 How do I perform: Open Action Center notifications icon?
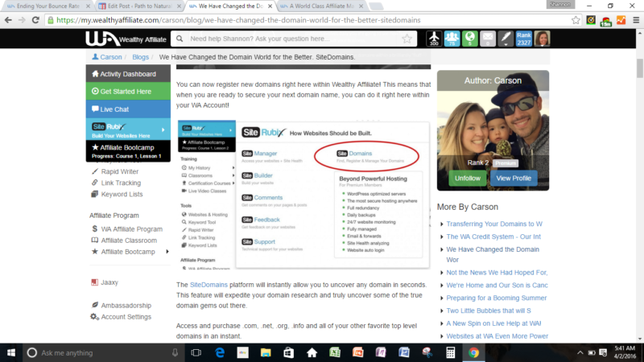tap(603, 352)
